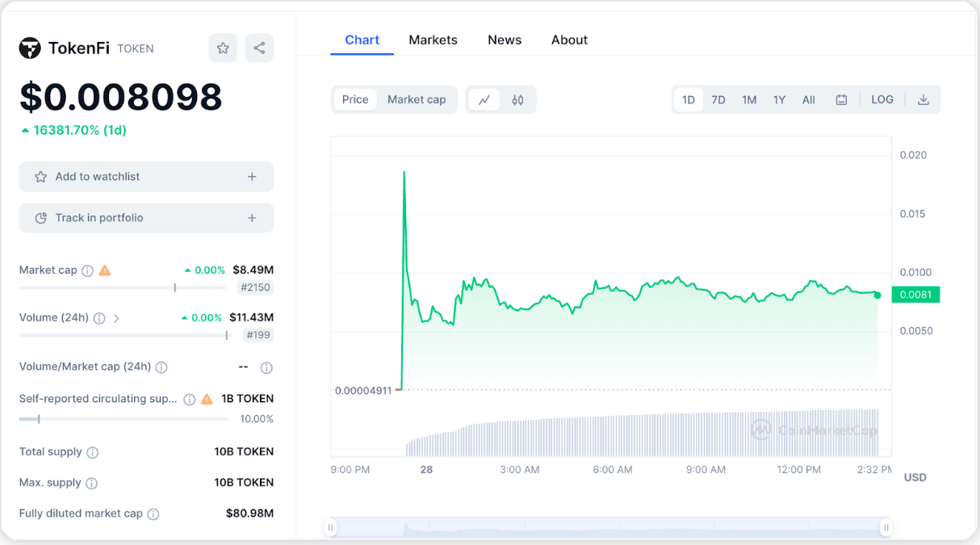Open the Markets tab
Screen dimensions: 980x545
(433, 40)
